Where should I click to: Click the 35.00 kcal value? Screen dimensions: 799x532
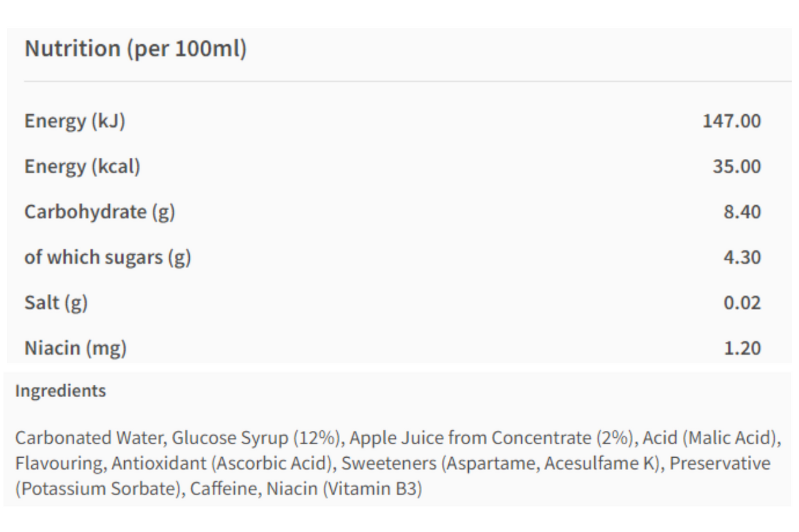point(737,167)
